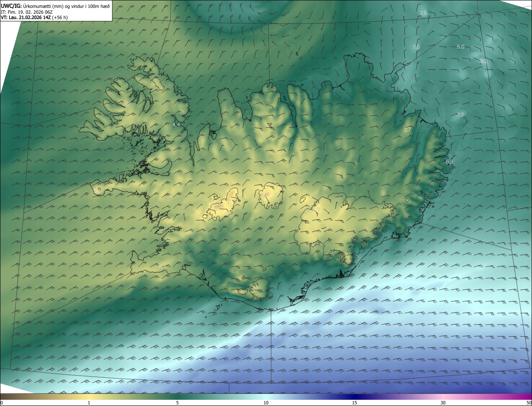Click the color scale tick label '15'

click(x=355, y=403)
